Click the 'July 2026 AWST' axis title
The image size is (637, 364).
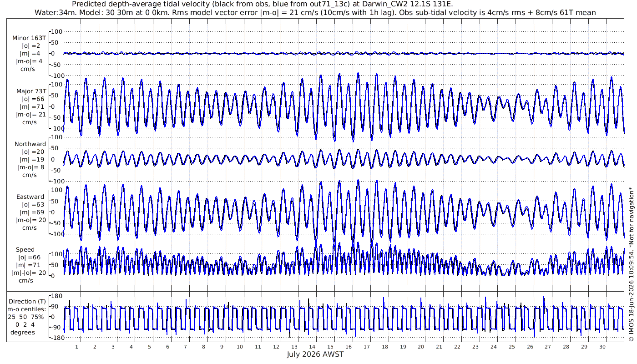coord(315,354)
